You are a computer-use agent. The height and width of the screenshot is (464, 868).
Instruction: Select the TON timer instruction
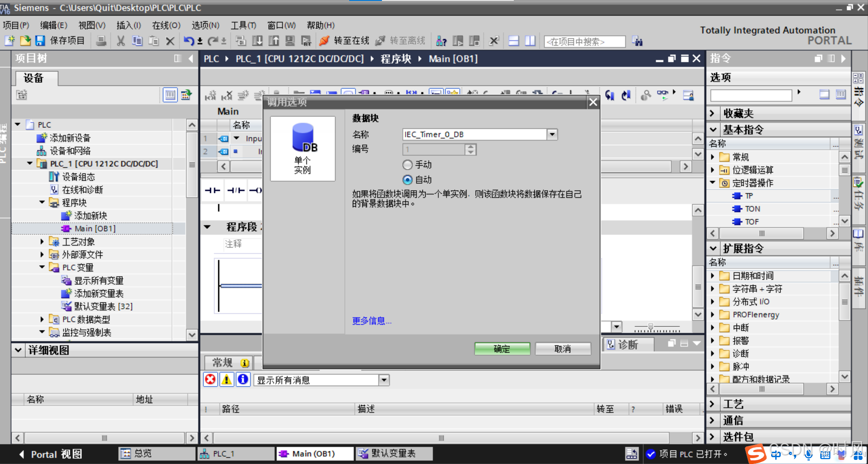(752, 209)
